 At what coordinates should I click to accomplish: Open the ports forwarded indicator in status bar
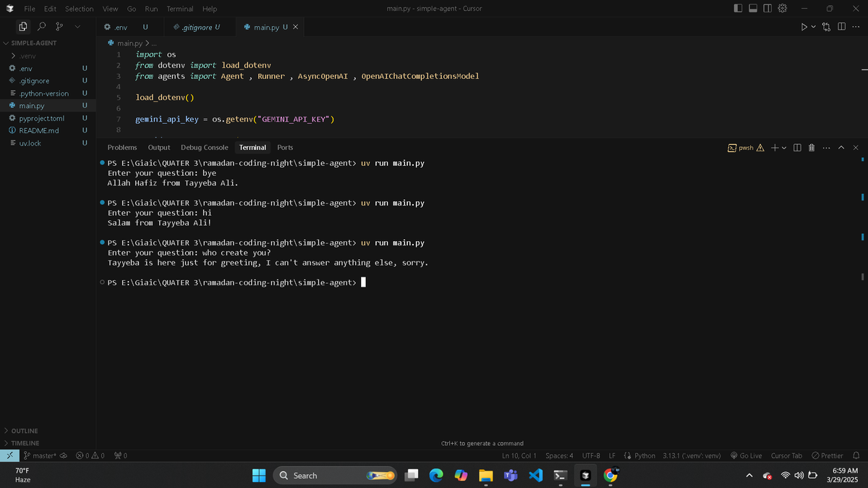tap(119, 455)
